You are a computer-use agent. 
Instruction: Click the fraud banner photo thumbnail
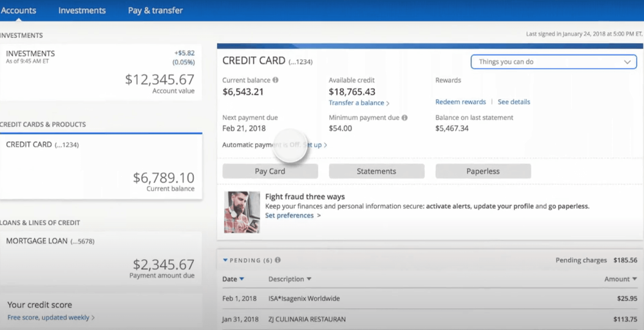pos(241,211)
